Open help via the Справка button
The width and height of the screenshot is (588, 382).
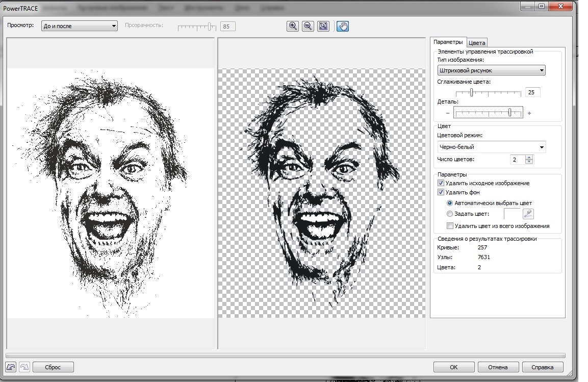[542, 367]
